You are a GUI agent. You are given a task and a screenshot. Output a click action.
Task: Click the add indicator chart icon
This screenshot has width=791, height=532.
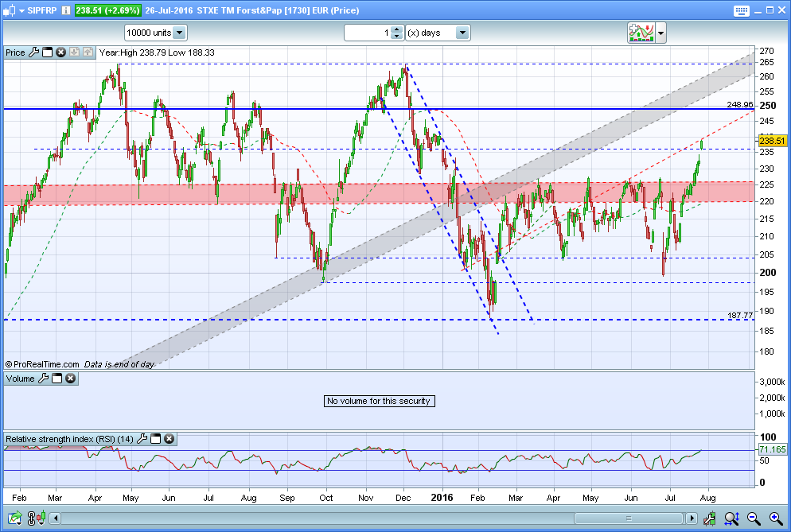click(641, 33)
